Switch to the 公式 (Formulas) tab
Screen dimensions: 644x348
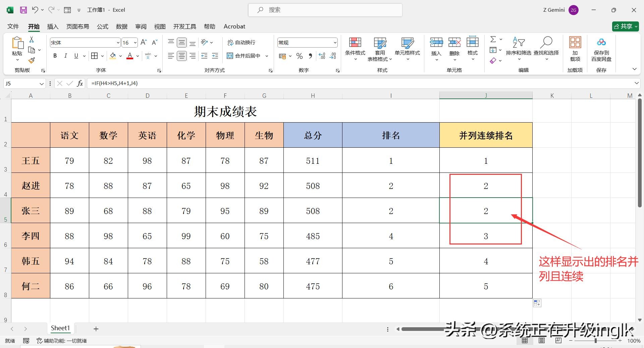[x=103, y=26]
